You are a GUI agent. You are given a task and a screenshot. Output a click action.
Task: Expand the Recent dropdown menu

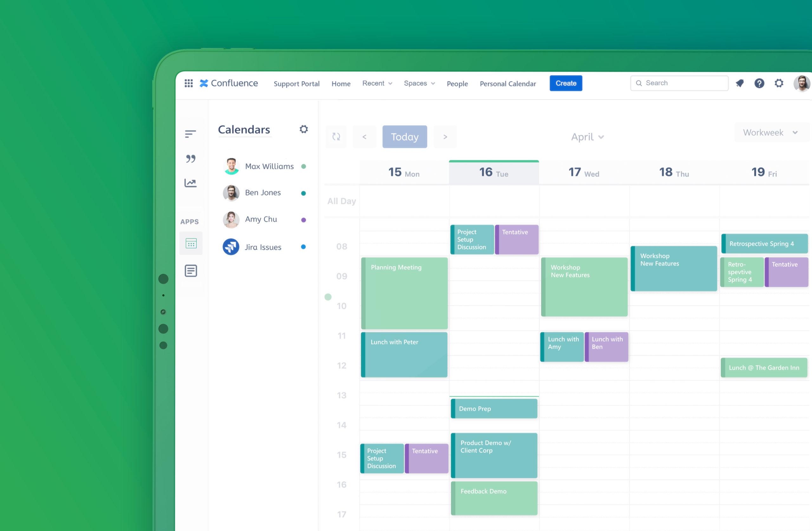(377, 83)
